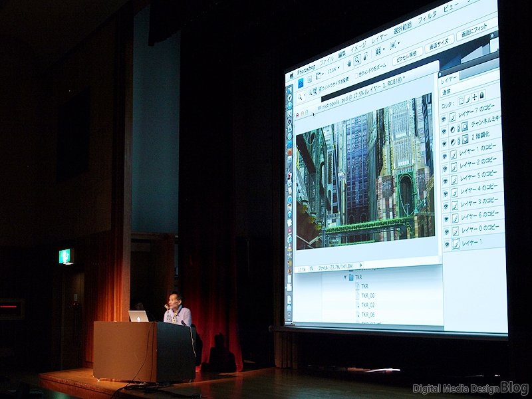Toggle lock position icon
532x399 pixels.
pyautogui.click(x=474, y=96)
